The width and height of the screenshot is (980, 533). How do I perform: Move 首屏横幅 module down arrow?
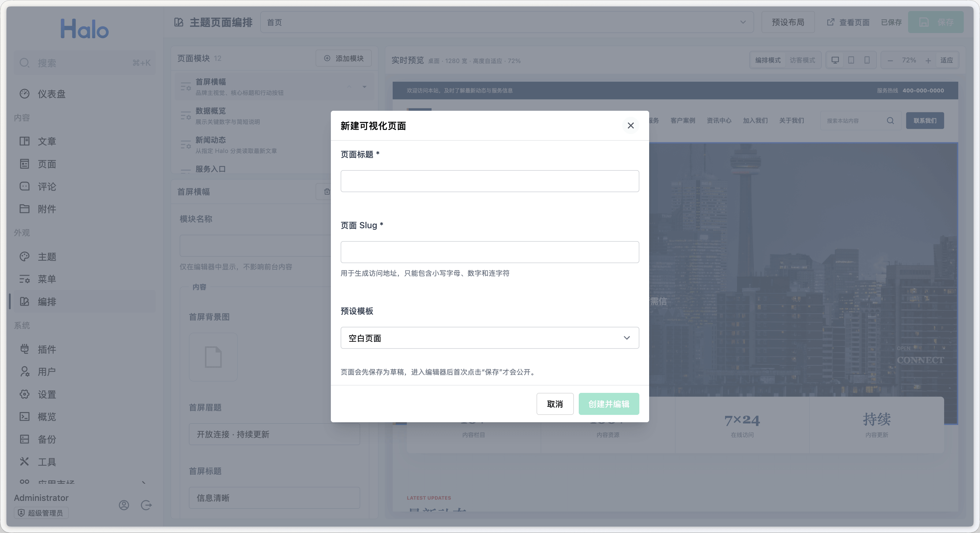point(364,87)
